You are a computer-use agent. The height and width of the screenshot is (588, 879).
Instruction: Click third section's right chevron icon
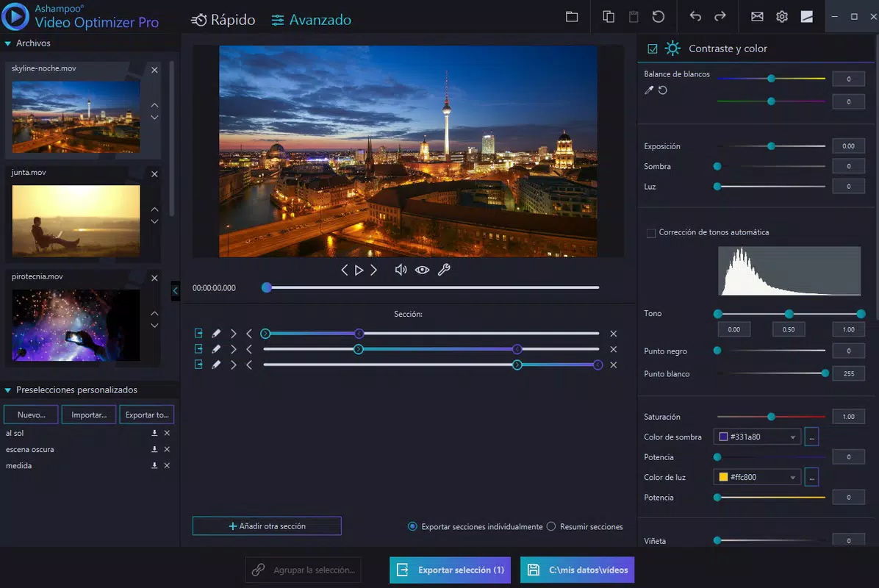pos(233,365)
